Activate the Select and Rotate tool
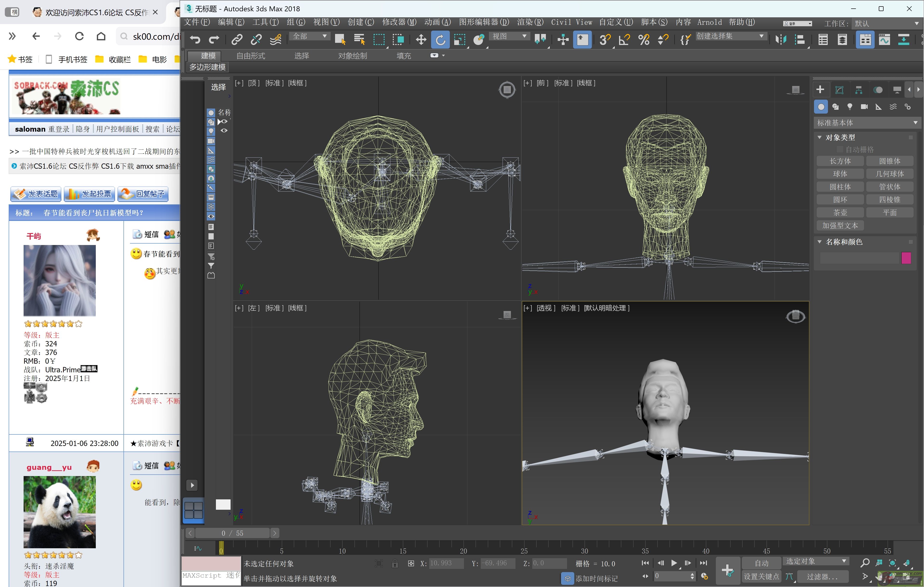Image resolution: width=924 pixels, height=587 pixels. (440, 39)
